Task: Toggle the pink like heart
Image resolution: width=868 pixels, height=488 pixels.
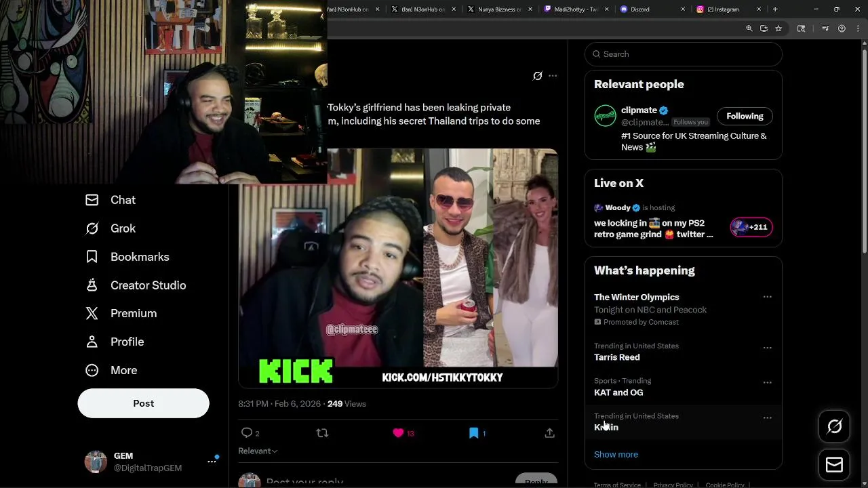Action: coord(398,433)
